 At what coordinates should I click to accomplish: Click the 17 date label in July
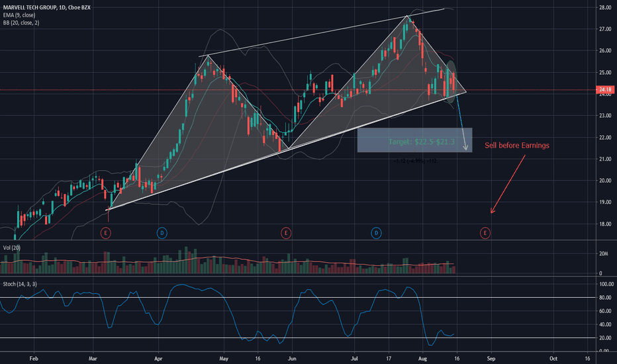[x=389, y=359]
